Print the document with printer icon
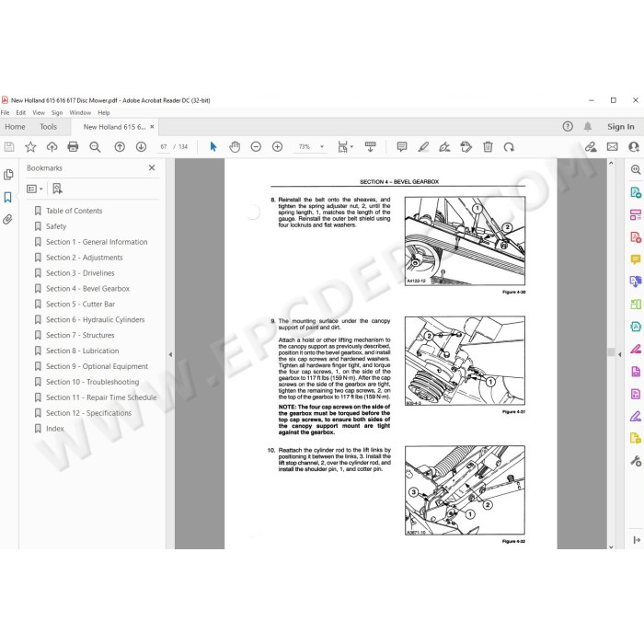Viewport: 644px width, 644px height. tap(73, 146)
